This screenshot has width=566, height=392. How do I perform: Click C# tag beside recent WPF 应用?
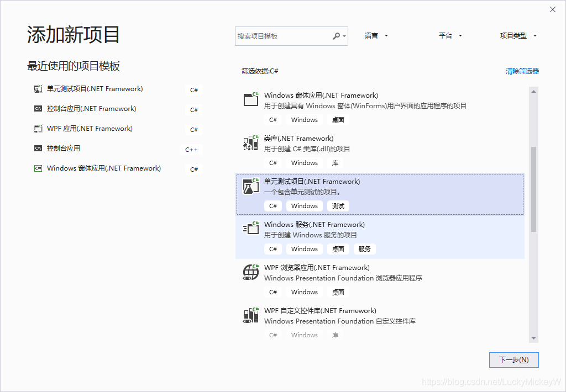pyautogui.click(x=194, y=130)
